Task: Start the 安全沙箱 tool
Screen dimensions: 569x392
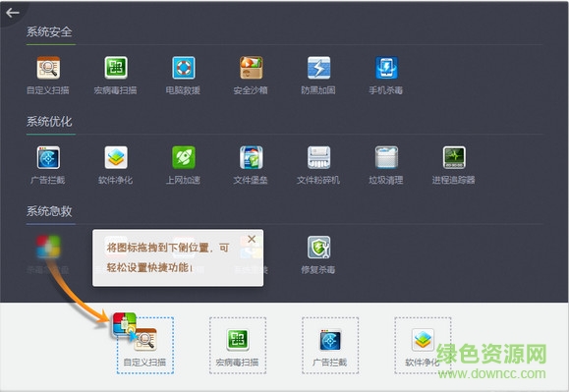Action: point(251,75)
